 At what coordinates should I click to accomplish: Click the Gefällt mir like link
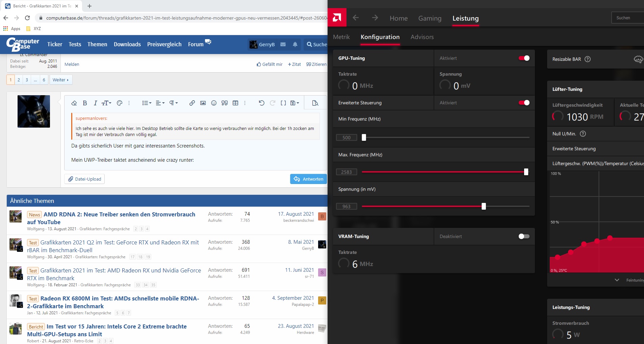pyautogui.click(x=269, y=64)
